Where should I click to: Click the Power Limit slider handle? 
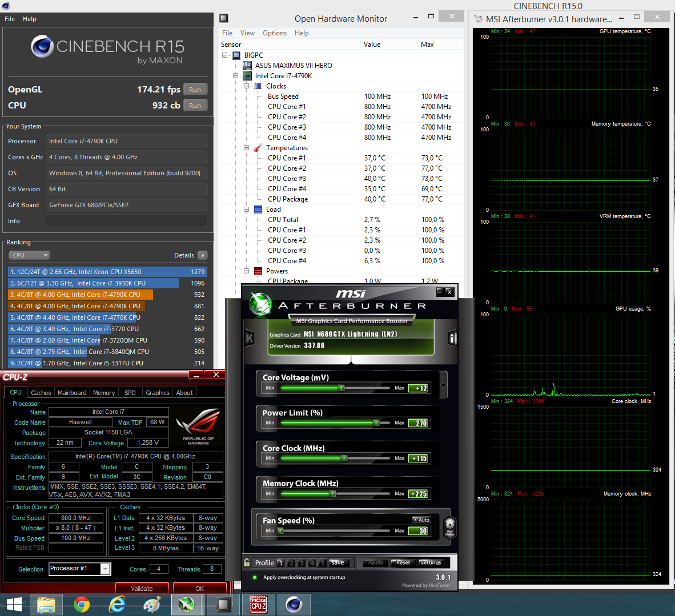click(x=376, y=422)
